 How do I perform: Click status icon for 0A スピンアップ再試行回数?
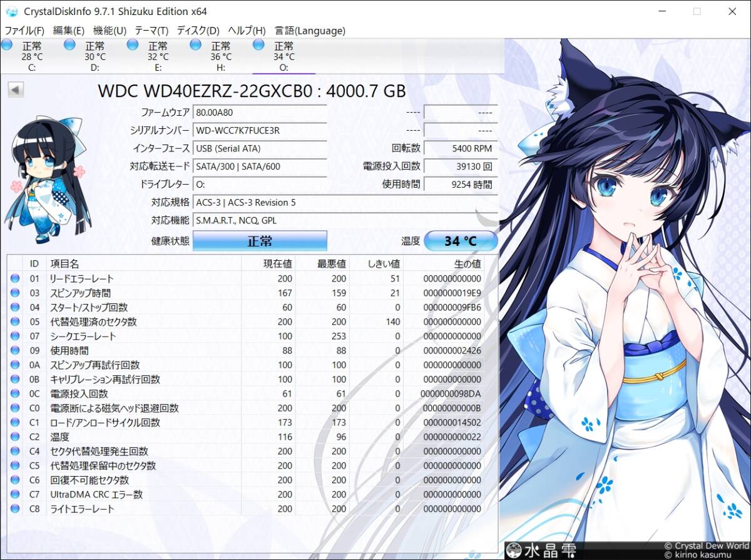pos(15,365)
